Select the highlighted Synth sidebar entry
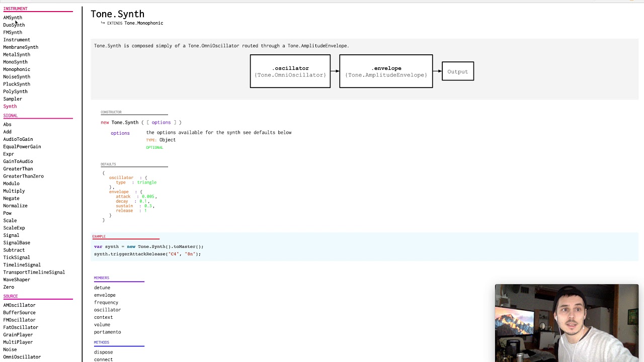 tap(10, 107)
